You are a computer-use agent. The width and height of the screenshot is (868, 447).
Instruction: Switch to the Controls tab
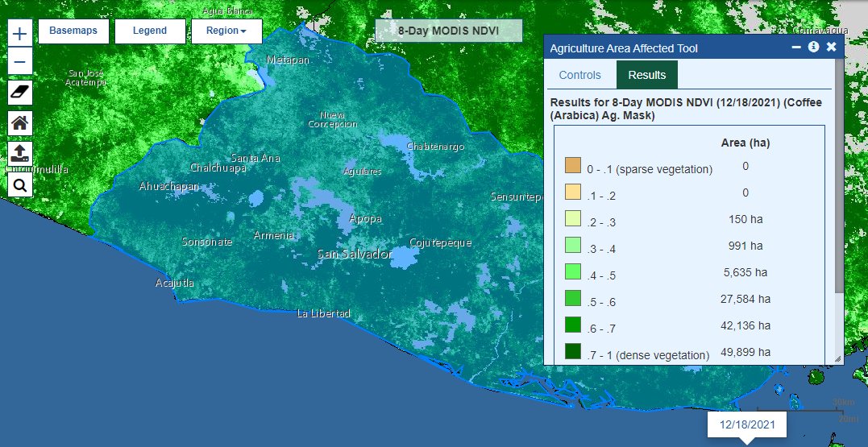coord(579,75)
